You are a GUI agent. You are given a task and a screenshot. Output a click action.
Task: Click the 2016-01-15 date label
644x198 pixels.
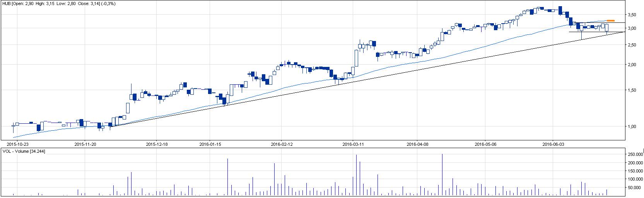[210, 144]
